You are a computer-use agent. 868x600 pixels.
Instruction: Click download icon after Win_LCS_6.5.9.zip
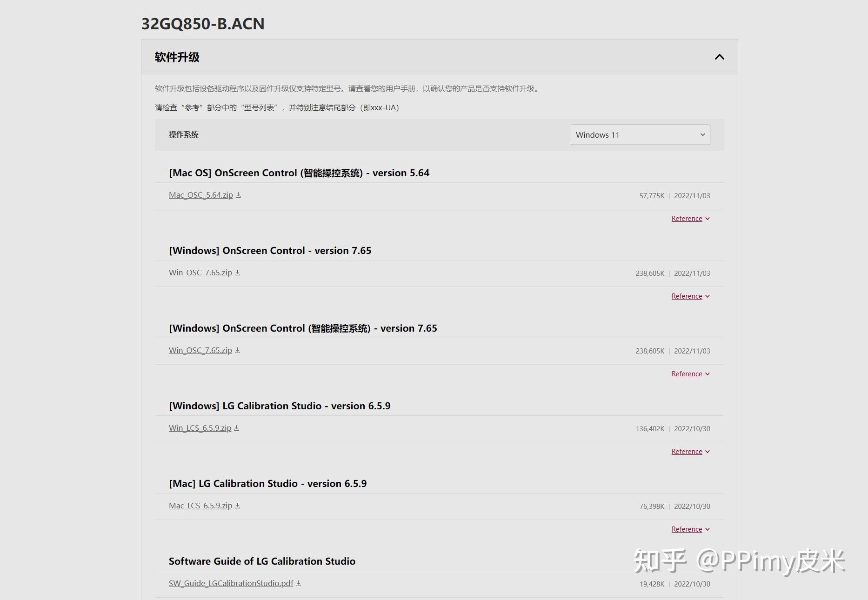tap(237, 428)
